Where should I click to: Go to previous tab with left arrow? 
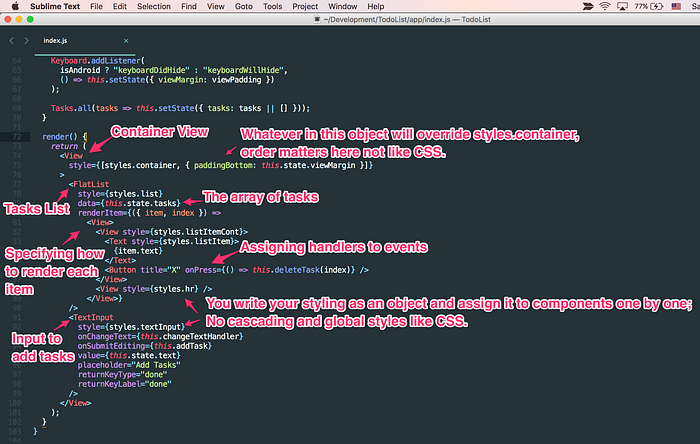click(x=12, y=41)
